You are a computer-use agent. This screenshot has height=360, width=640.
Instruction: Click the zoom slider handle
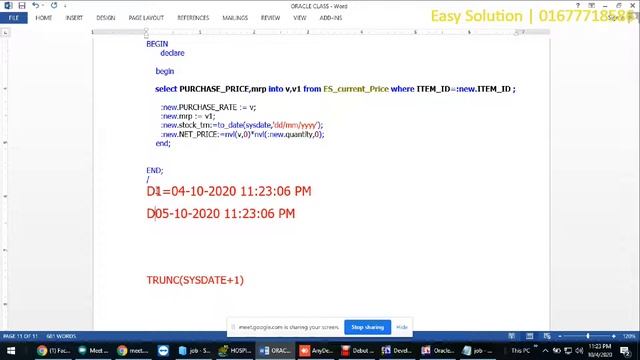(588, 336)
